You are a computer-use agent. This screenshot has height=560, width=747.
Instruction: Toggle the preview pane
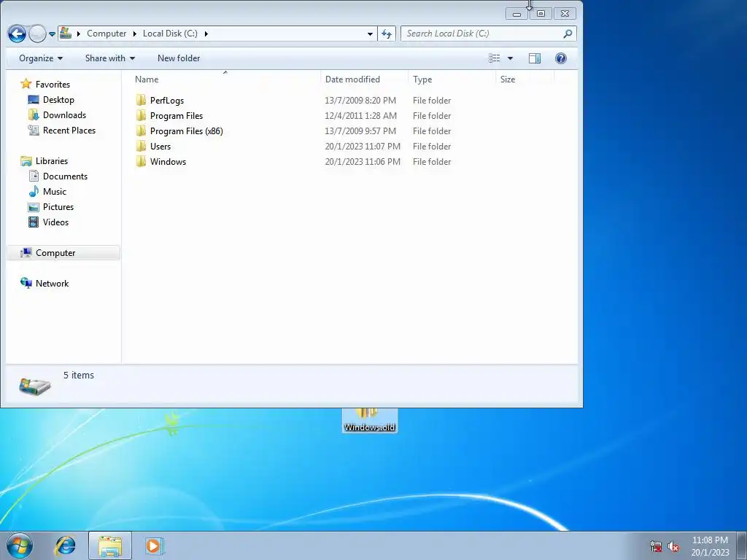535,58
